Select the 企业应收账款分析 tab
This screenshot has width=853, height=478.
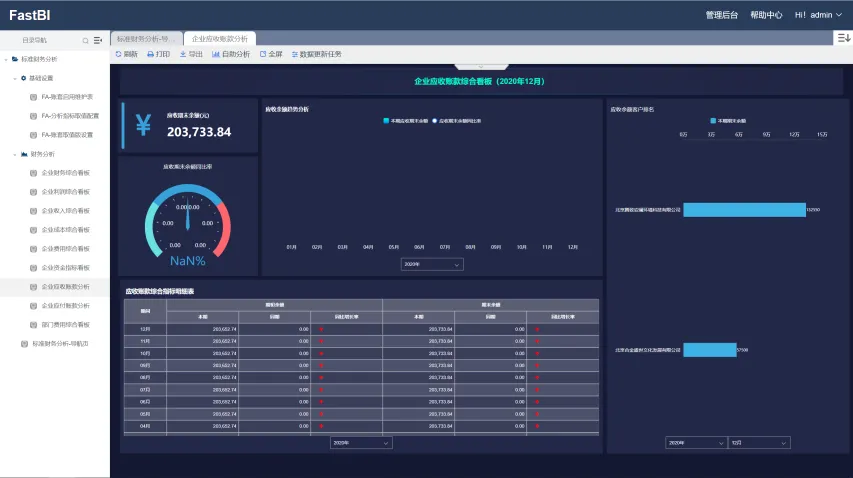[220, 39]
